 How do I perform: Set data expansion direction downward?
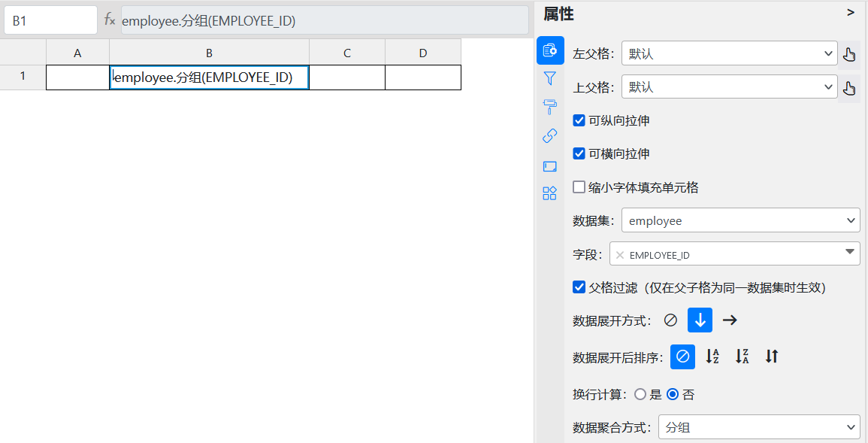coord(700,320)
